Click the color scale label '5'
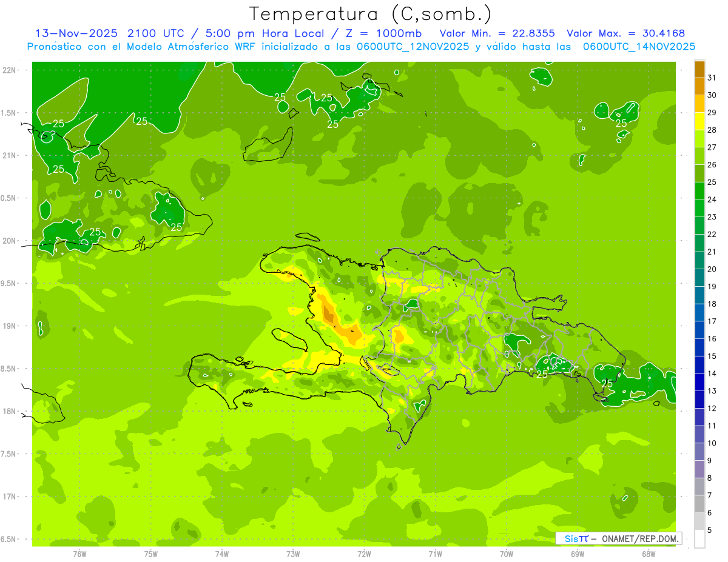Screen dimensions: 728x562 coord(709,530)
